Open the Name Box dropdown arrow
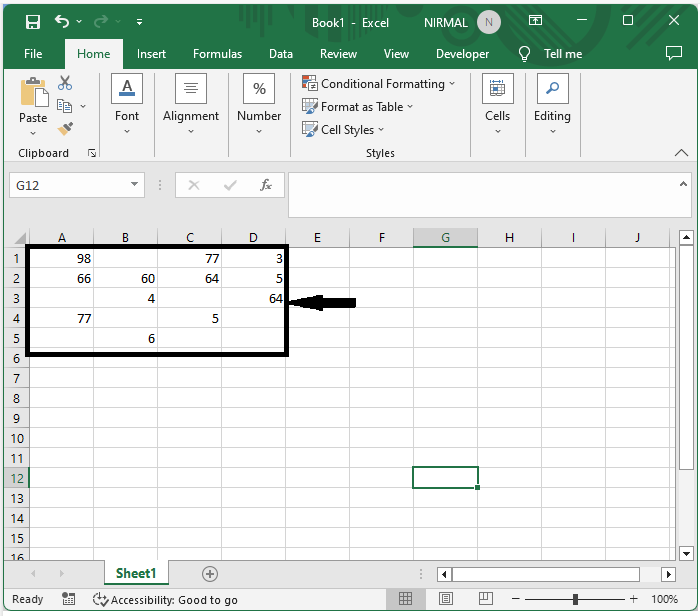The width and height of the screenshot is (700, 616). [x=135, y=185]
